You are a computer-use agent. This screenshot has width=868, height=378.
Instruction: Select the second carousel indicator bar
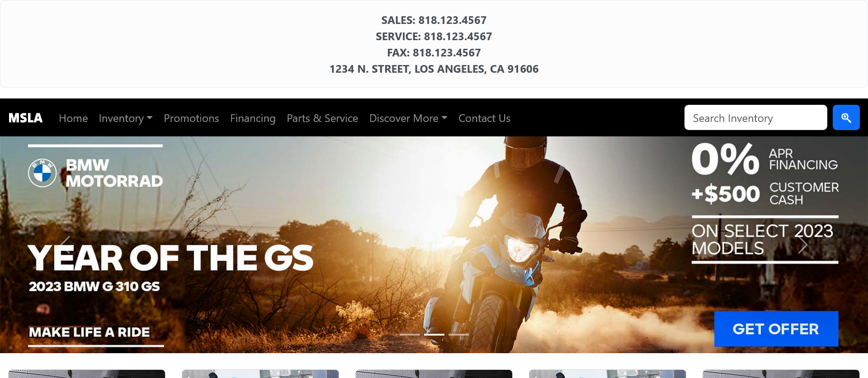click(434, 335)
